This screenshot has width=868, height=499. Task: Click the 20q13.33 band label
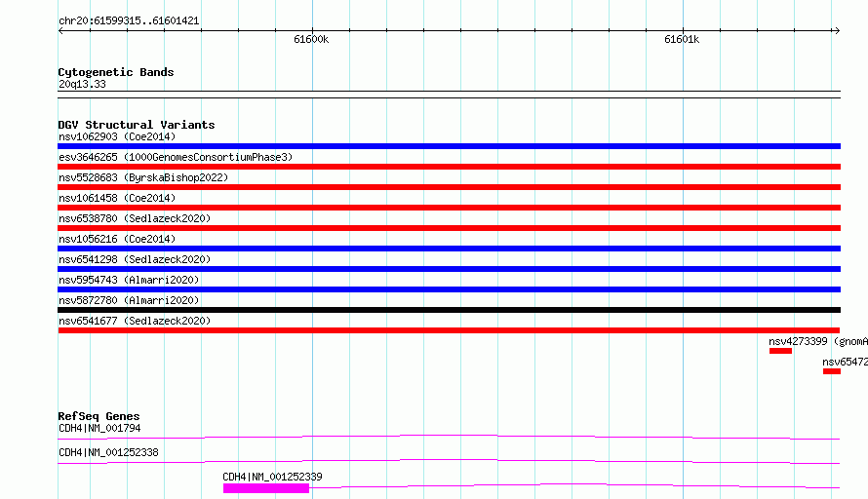(82, 84)
